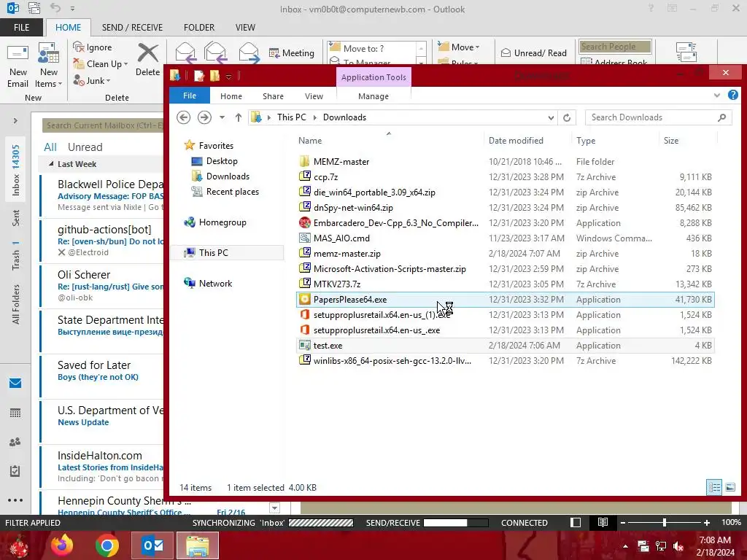Click the Search Downloads field
This screenshot has height=560, width=747.
[x=657, y=117]
